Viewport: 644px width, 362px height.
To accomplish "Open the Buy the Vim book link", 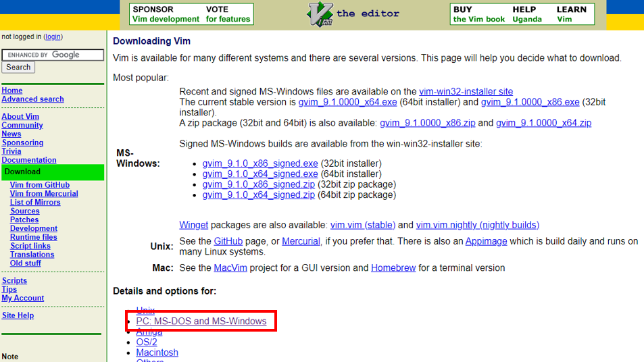I will [479, 14].
